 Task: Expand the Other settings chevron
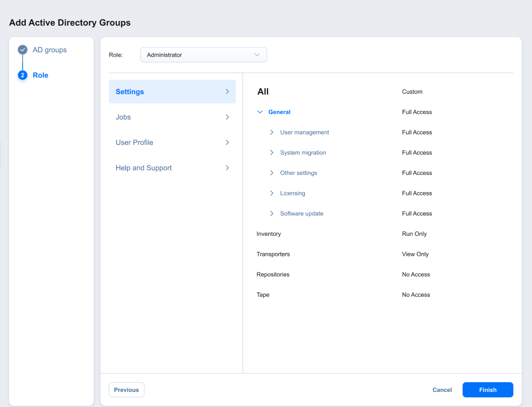pyautogui.click(x=272, y=173)
